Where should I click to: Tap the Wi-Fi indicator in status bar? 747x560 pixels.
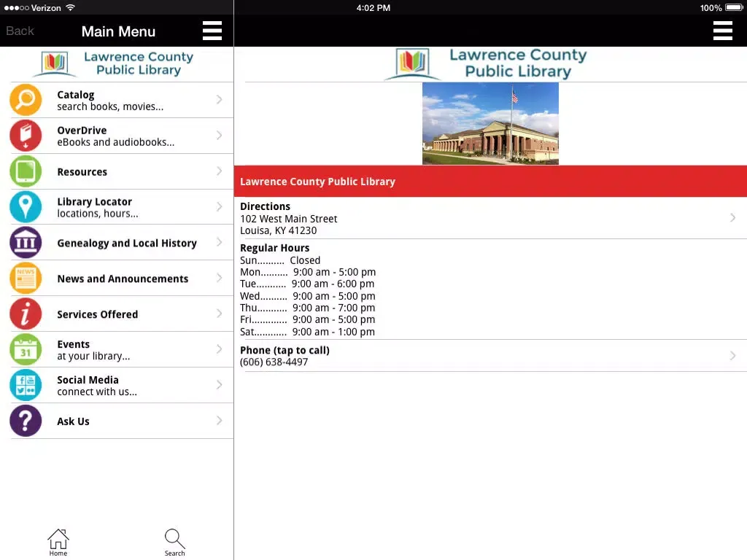pyautogui.click(x=70, y=7)
